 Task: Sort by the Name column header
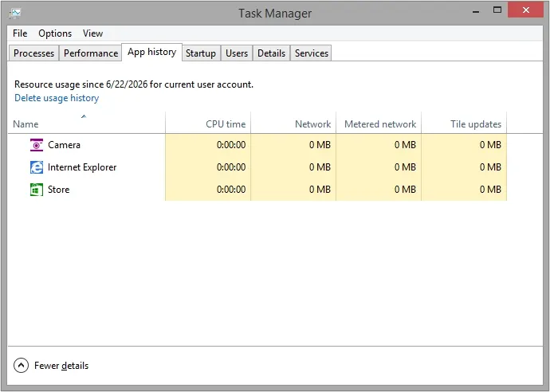click(x=86, y=123)
